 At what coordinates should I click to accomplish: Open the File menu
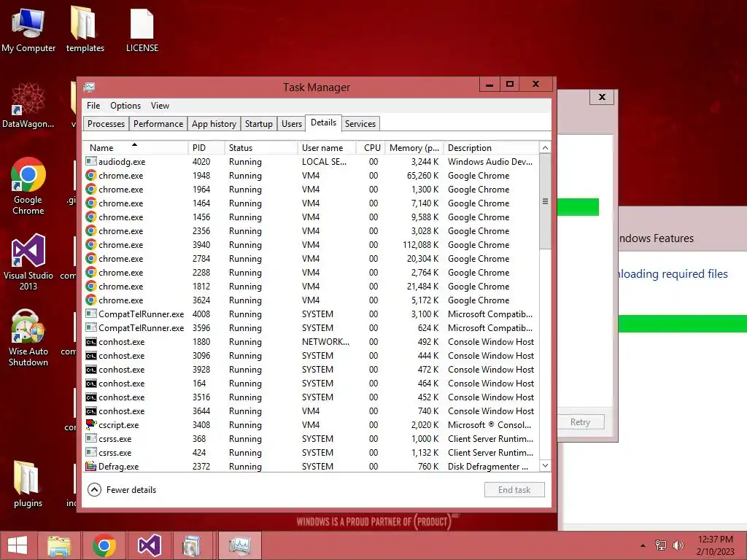point(93,106)
